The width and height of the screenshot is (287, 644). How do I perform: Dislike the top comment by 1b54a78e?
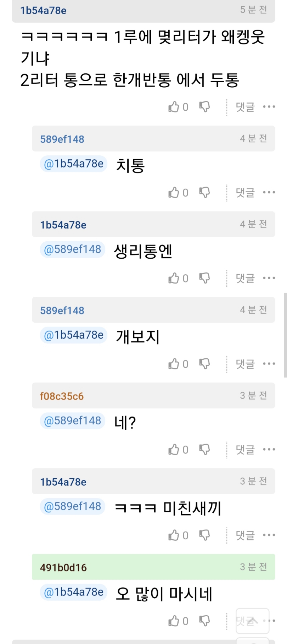(x=204, y=107)
